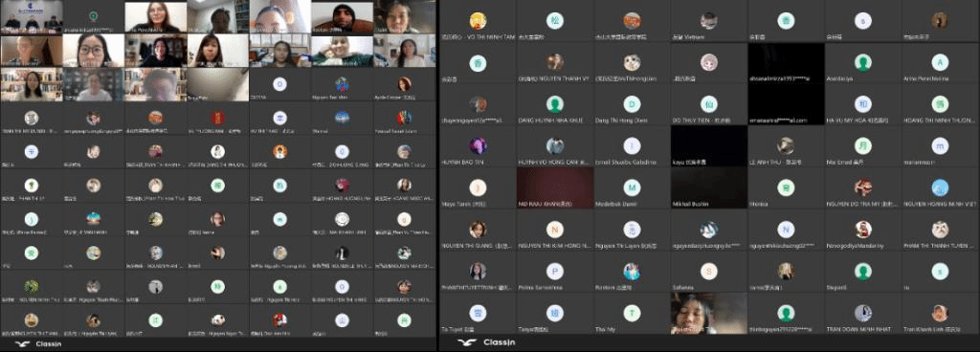Select the conference room video in the left grid

[x=32, y=17]
